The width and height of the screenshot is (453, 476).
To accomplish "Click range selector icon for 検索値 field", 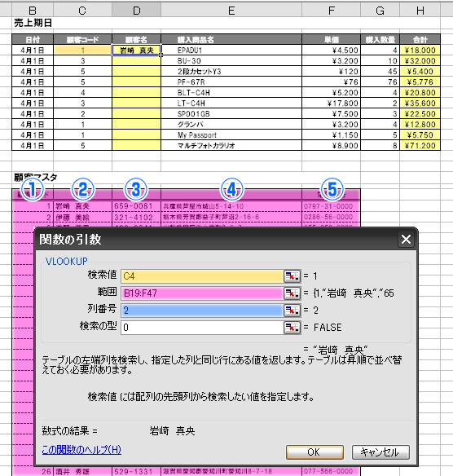I will point(292,276).
